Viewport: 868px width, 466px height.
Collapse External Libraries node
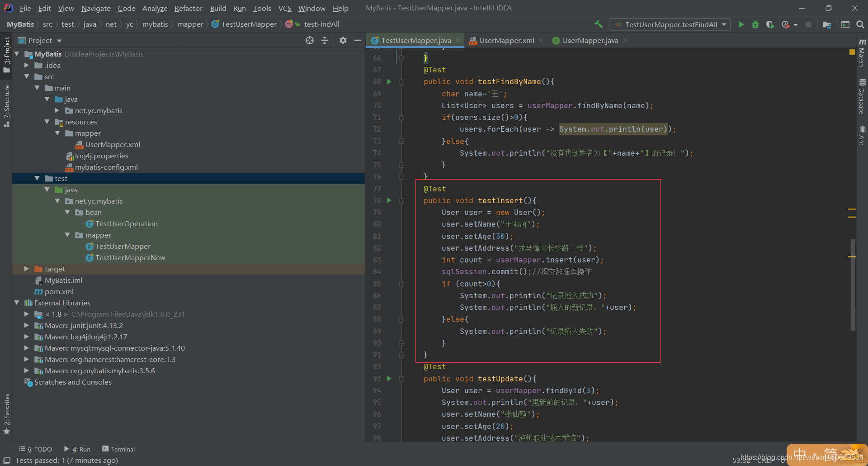tap(17, 303)
